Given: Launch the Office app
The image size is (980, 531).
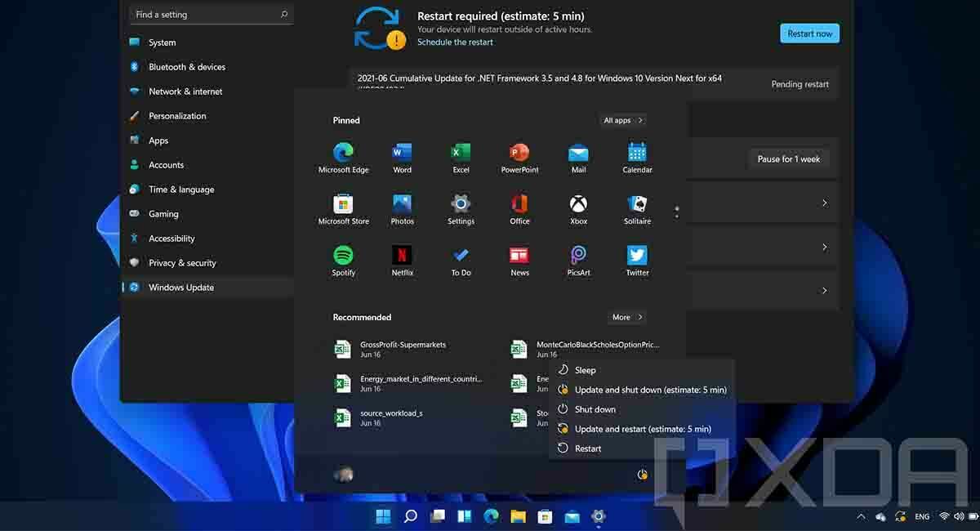Looking at the screenshot, I should click(x=519, y=209).
